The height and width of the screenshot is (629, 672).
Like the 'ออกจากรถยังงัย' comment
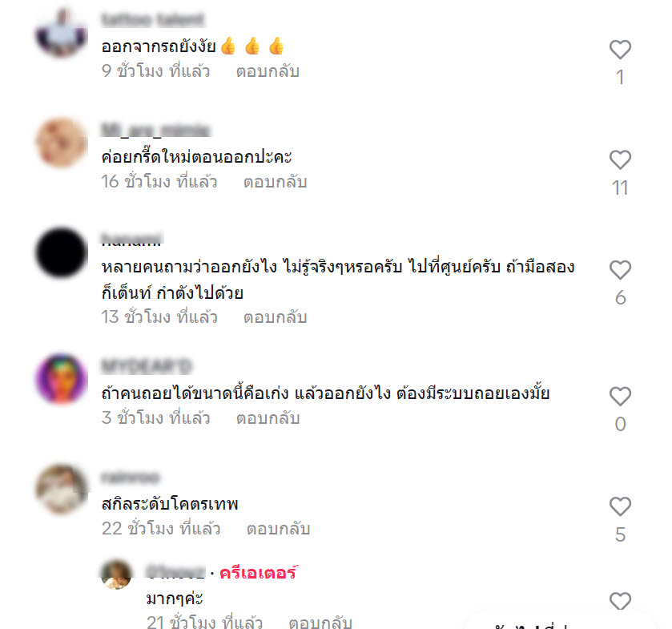point(620,50)
